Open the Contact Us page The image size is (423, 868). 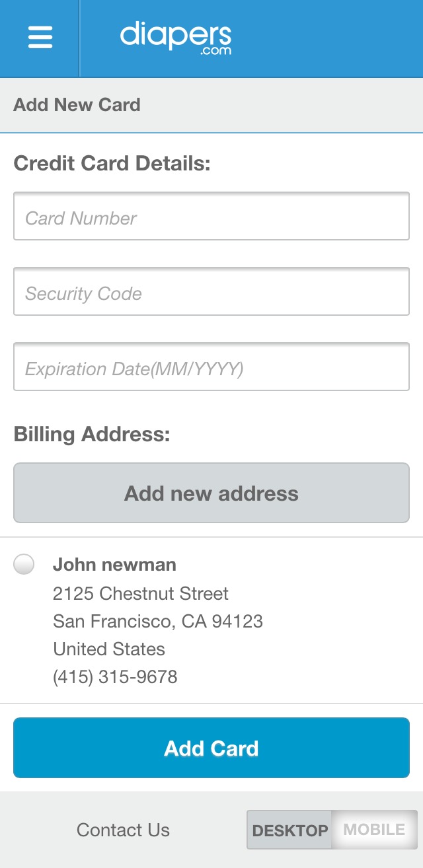(x=123, y=829)
